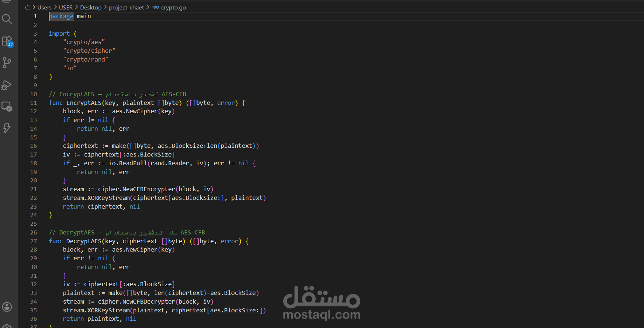Click closing brace on line 24
Viewport: 644px width, 328px height.
pyautogui.click(x=51, y=215)
